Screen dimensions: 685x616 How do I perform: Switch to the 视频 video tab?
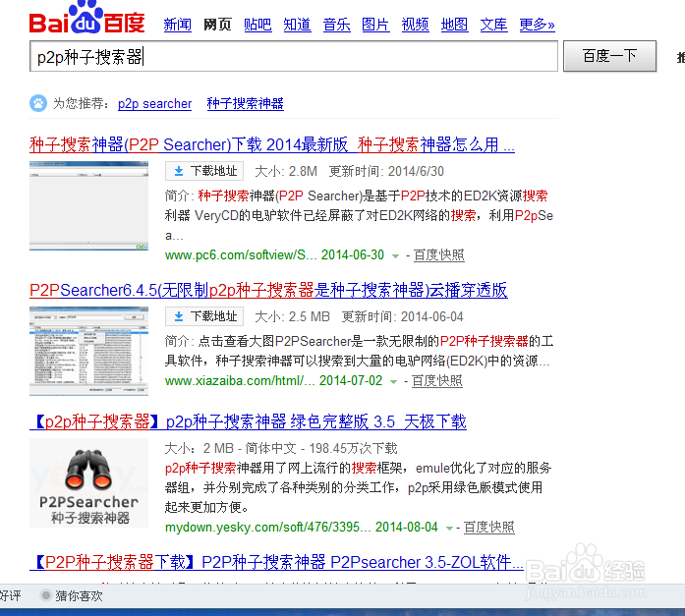[415, 25]
